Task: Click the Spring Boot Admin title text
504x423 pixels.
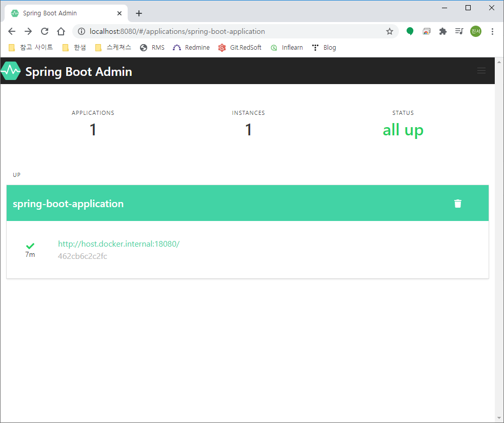Action: coord(79,71)
